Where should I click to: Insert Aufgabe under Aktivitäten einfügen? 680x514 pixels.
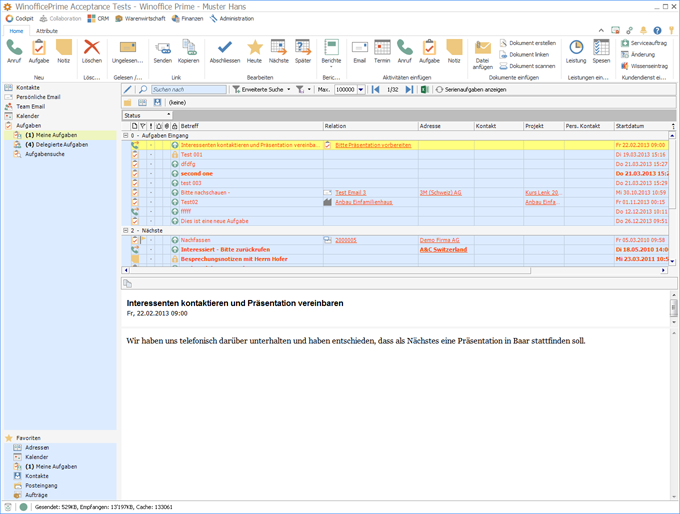click(429, 52)
